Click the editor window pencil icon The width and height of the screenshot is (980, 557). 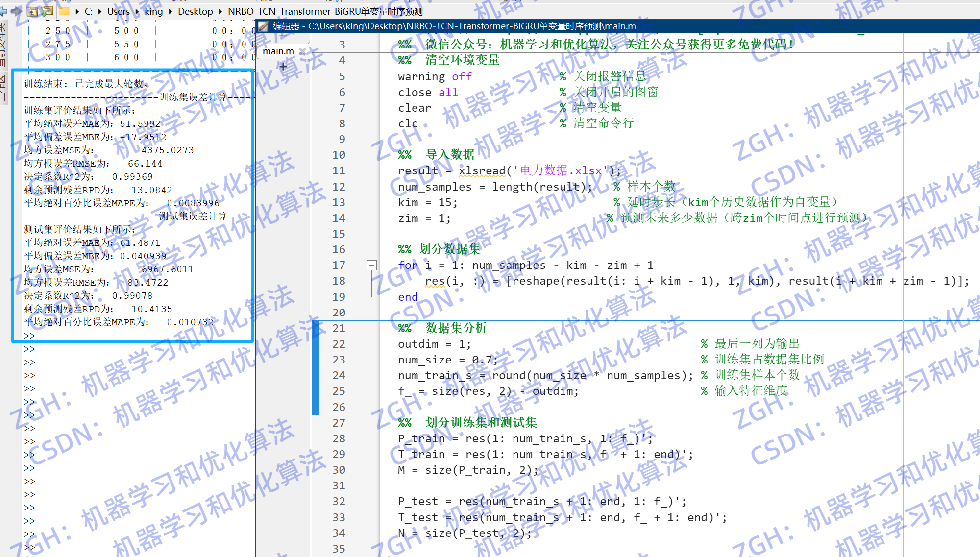[x=264, y=26]
